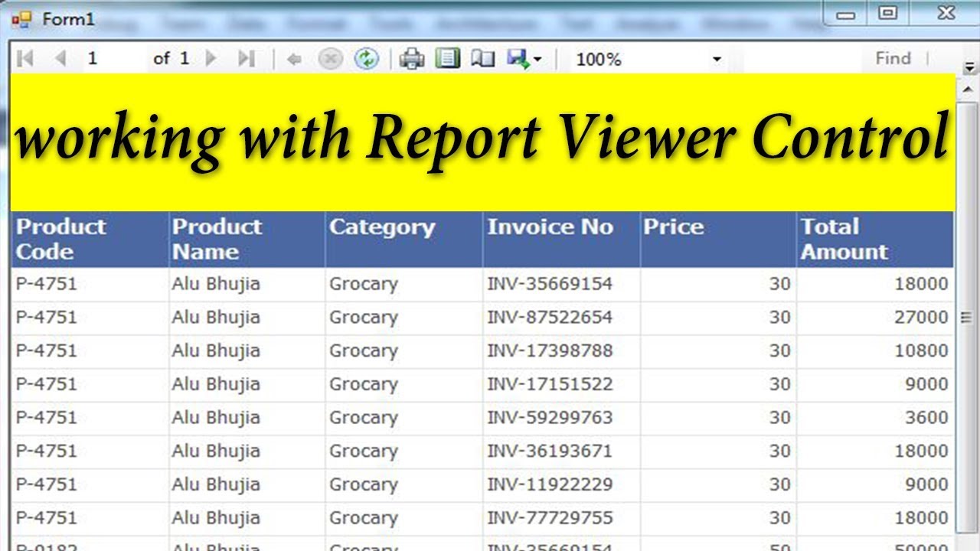Viewport: 980px width, 551px height.
Task: Click total amount 27000
Action: tap(921, 318)
